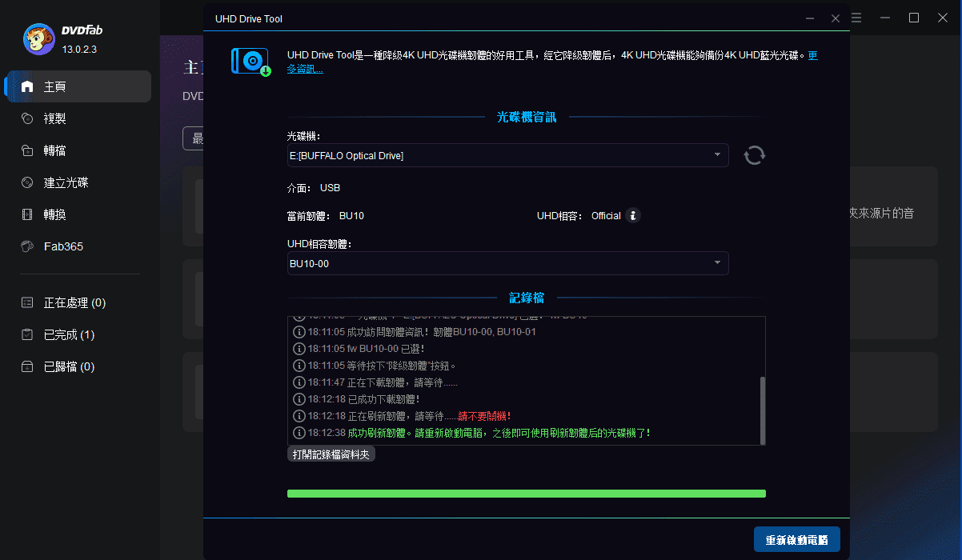Screen dimensions: 962x560
Task: Select the 正在刷新韌體 請不要關機 log line
Action: click(403, 416)
